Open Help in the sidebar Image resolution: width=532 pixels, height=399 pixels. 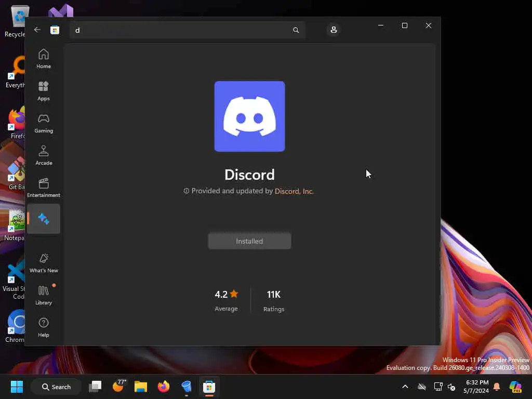pos(44,327)
